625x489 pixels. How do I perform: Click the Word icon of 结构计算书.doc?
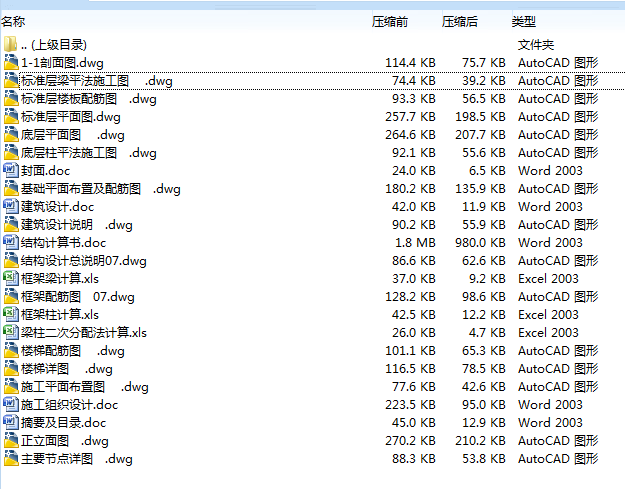pos(11,242)
